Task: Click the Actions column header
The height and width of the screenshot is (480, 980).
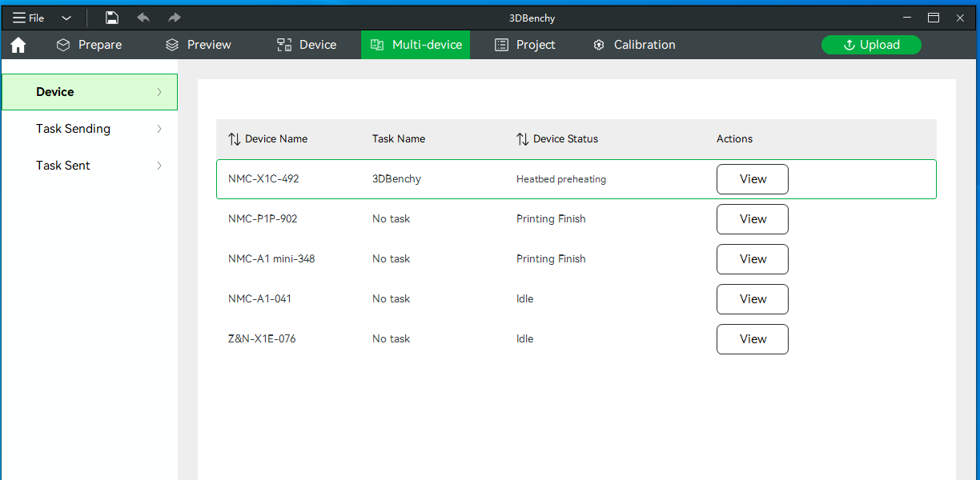Action: tap(734, 139)
